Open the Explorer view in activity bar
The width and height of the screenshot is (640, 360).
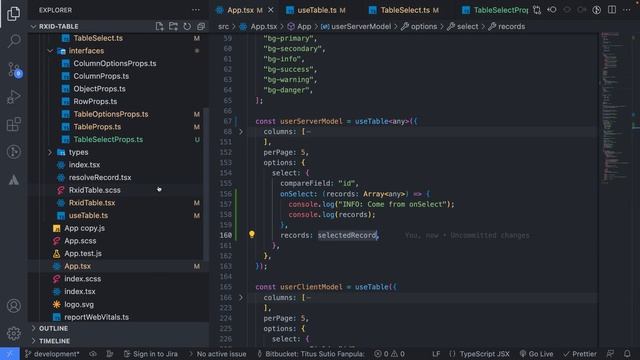[13, 13]
